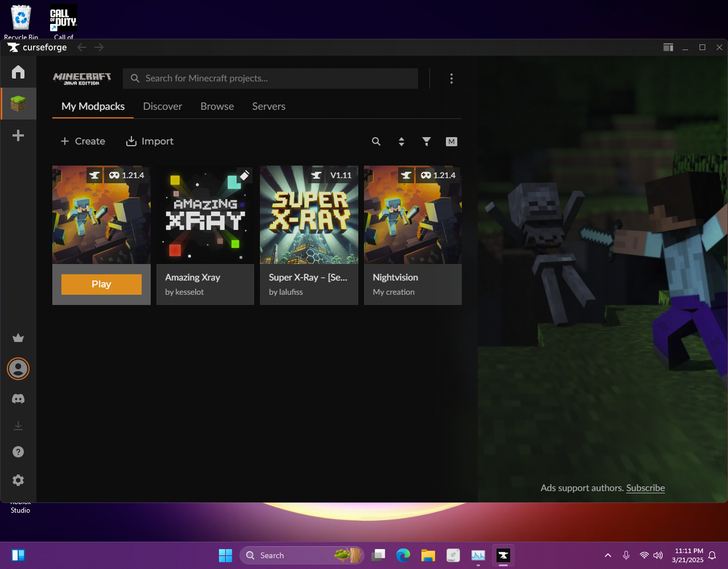Screen dimensions: 728x569
Task: Open the notifications bell on the taskbar
Action: pos(712,555)
